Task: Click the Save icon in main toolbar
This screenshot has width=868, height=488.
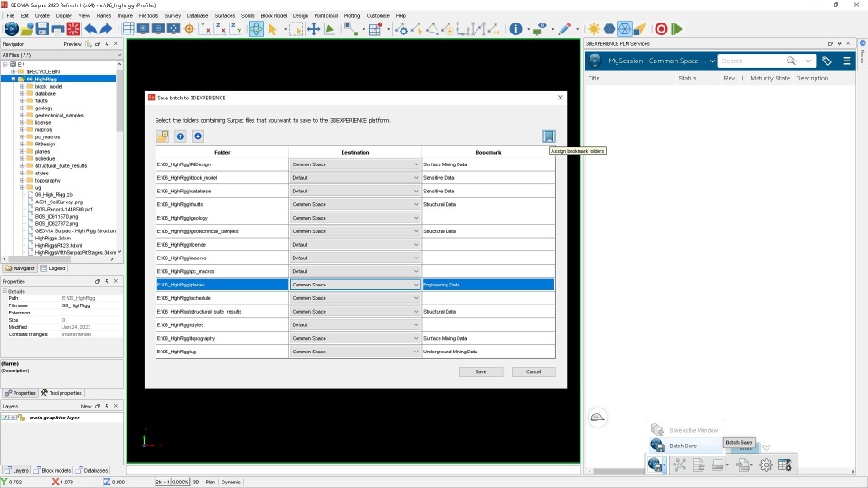Action: [x=42, y=29]
